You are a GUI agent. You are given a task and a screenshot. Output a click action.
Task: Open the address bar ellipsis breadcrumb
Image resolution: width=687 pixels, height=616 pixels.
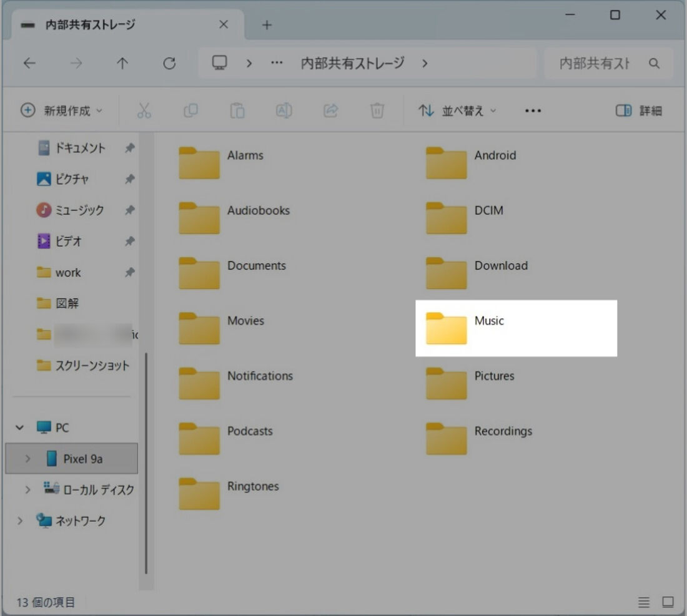click(277, 63)
